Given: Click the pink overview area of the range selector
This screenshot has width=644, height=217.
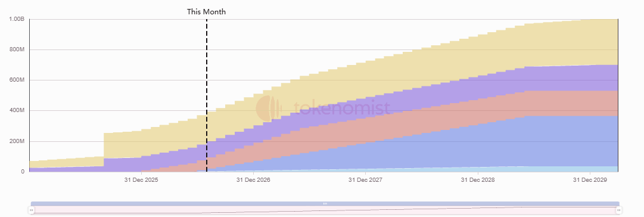Looking at the screenshot, I should (325, 210).
